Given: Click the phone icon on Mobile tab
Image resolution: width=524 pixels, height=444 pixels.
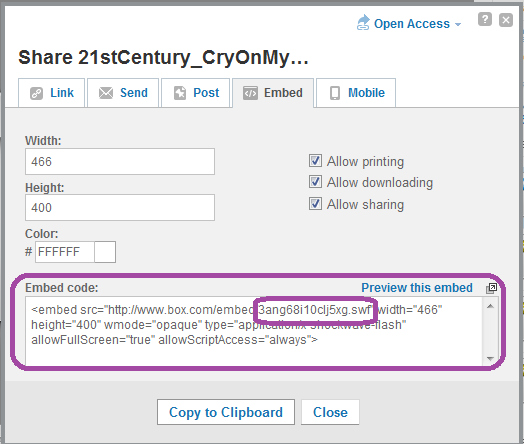Looking at the screenshot, I should coord(335,93).
